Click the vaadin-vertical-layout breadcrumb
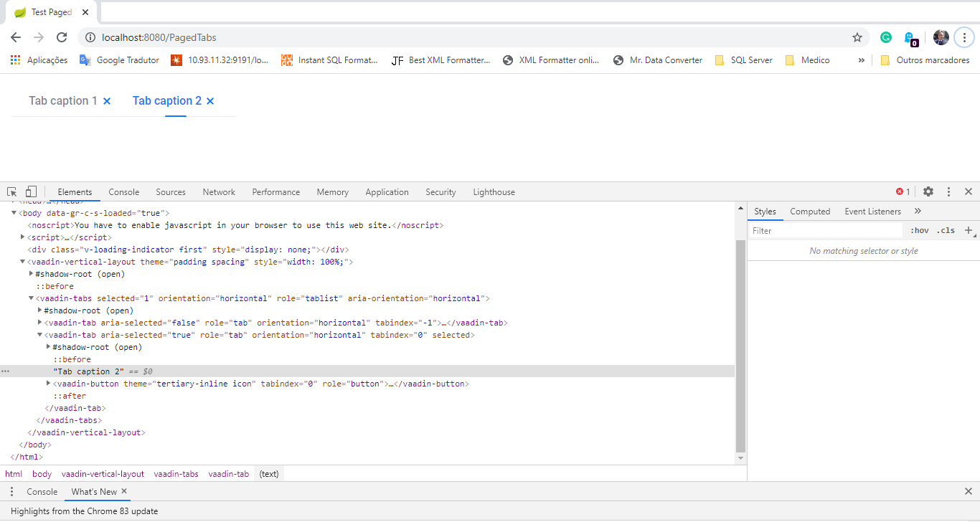The height and width of the screenshot is (522, 980). tap(103, 474)
